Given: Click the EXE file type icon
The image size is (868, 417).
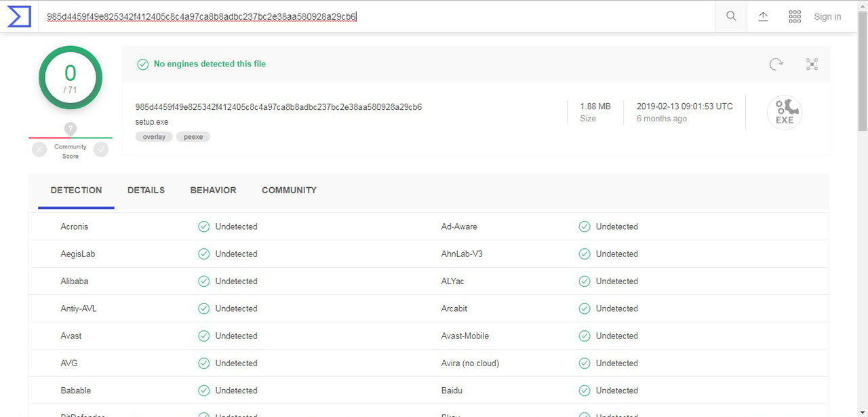Looking at the screenshot, I should tap(785, 113).
